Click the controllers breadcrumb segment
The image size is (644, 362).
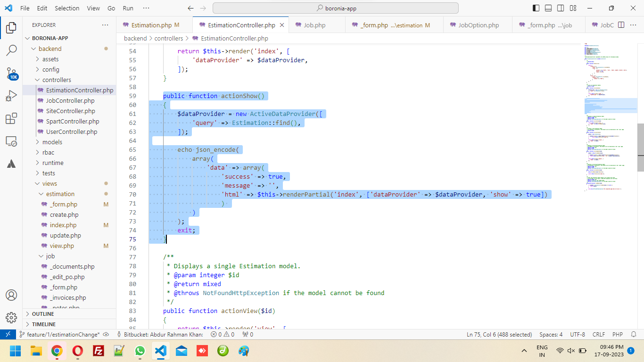click(x=169, y=38)
